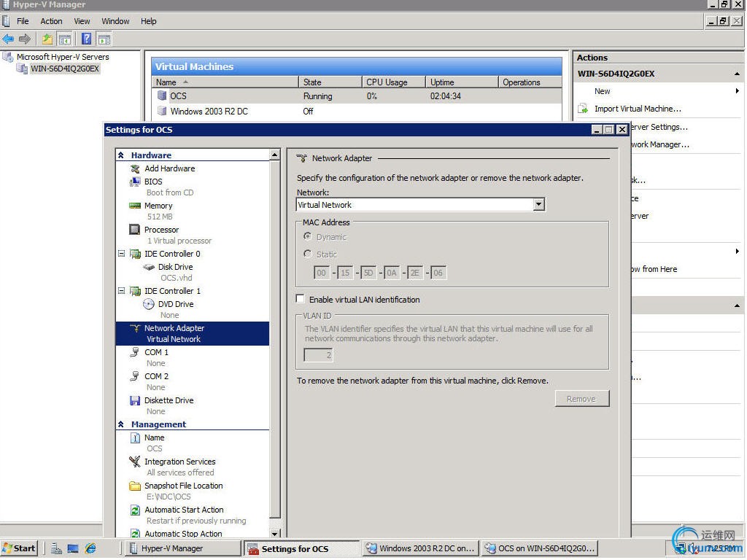Click the CPU Usage column header
Image resolution: width=747 pixels, height=560 pixels.
393,82
